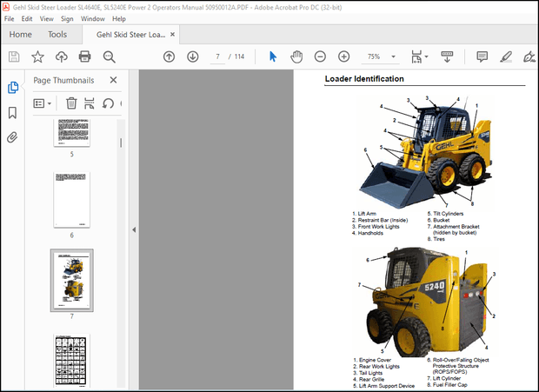Click the thumbnails panel scrollbar
Screen dimensions: 539x392
tap(121, 143)
